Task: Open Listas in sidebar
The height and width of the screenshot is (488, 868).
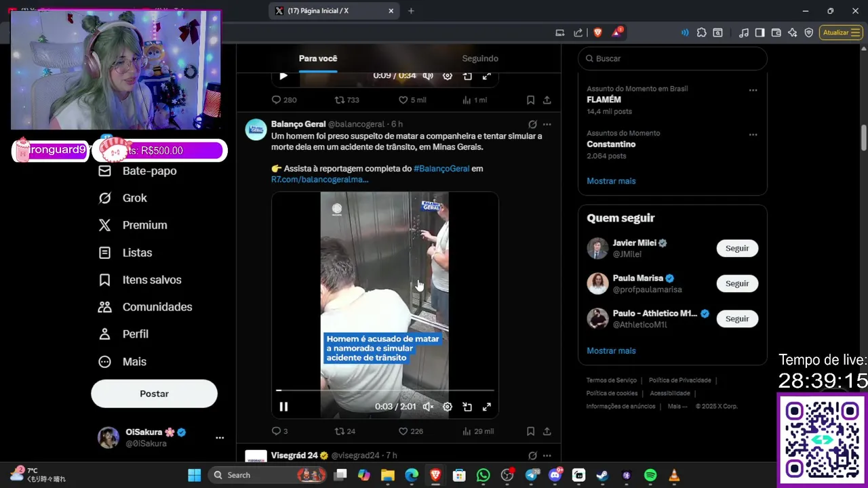Action: (x=125, y=253)
